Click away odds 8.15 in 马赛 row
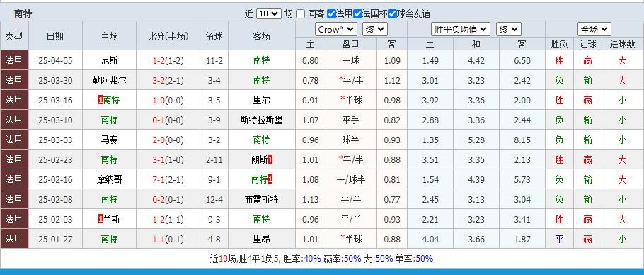The height and width of the screenshot is (275, 644). click(x=522, y=140)
